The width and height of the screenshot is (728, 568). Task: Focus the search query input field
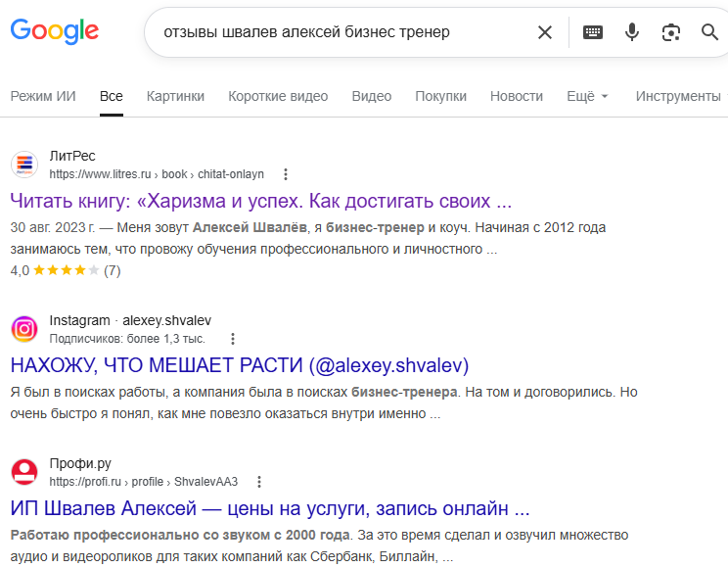pos(343,32)
